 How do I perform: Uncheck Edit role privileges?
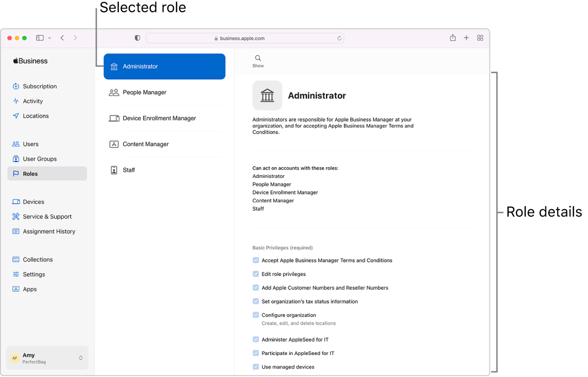[256, 274]
